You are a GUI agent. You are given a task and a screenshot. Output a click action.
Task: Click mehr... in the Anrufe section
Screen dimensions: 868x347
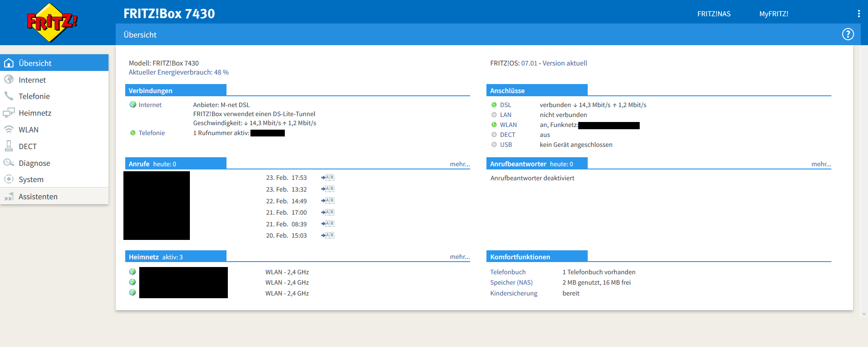[x=460, y=164]
